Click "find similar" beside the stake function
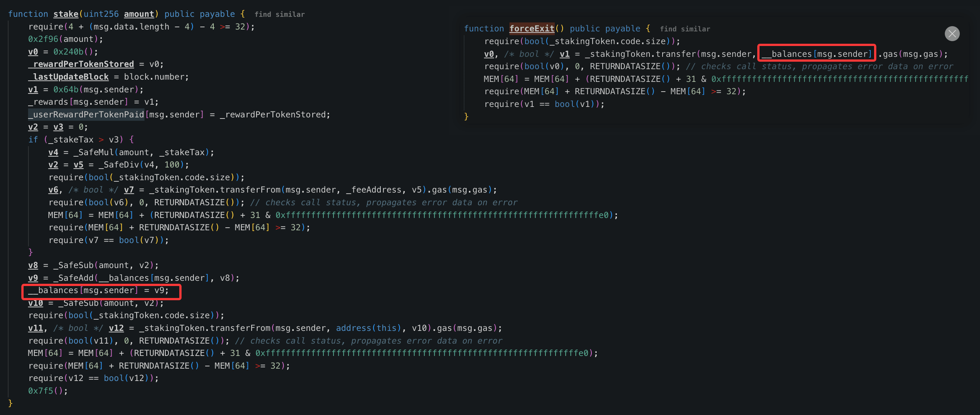 (279, 15)
